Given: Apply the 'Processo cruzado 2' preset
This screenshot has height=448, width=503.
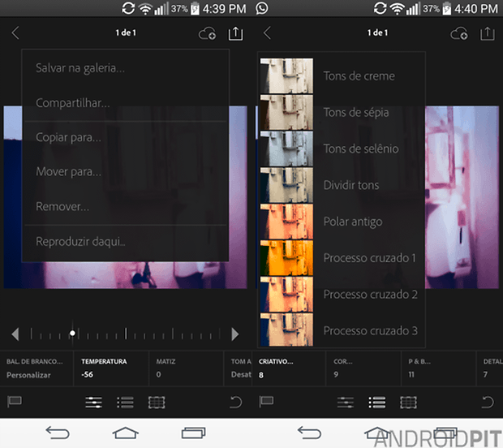Looking at the screenshot, I should [342, 295].
